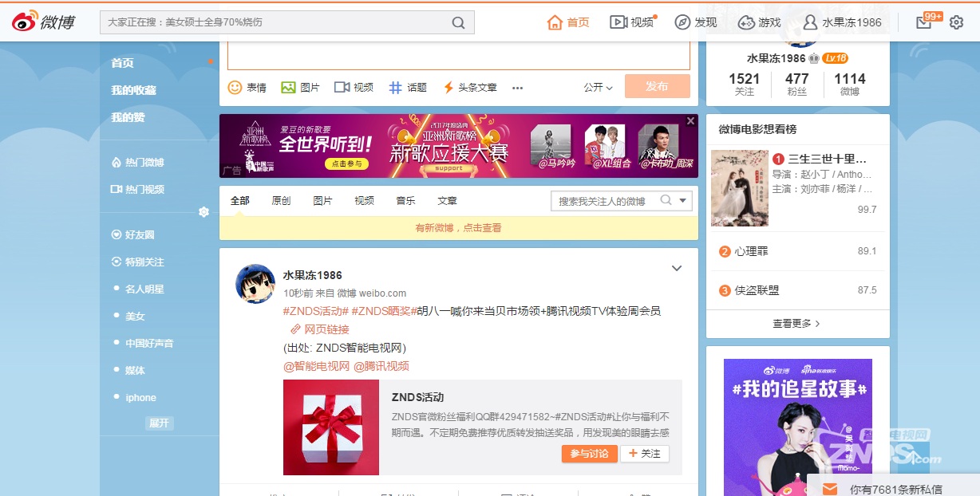This screenshot has height=496, width=980.
Task: Open 头条文章 headline article editor
Action: point(470,88)
